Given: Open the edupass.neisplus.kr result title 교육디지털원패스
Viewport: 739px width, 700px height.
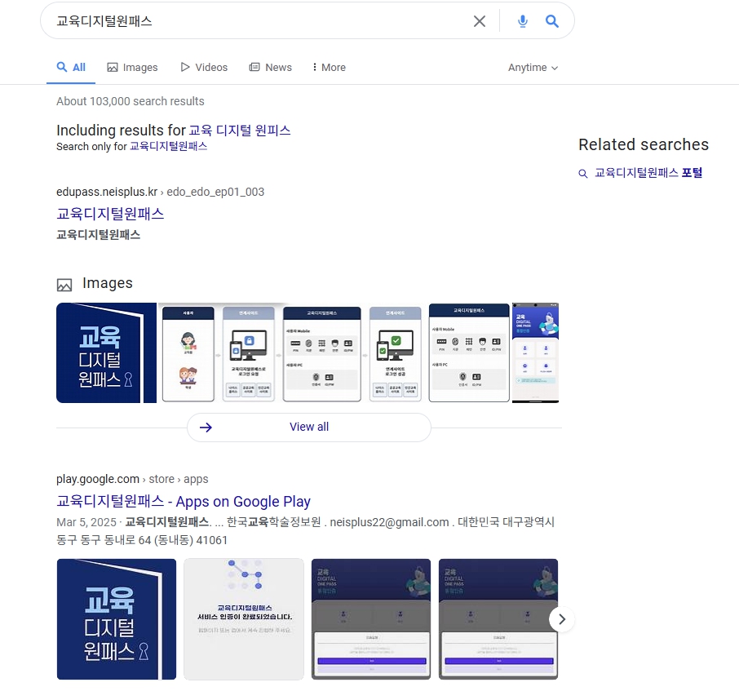Looking at the screenshot, I should click(x=110, y=214).
